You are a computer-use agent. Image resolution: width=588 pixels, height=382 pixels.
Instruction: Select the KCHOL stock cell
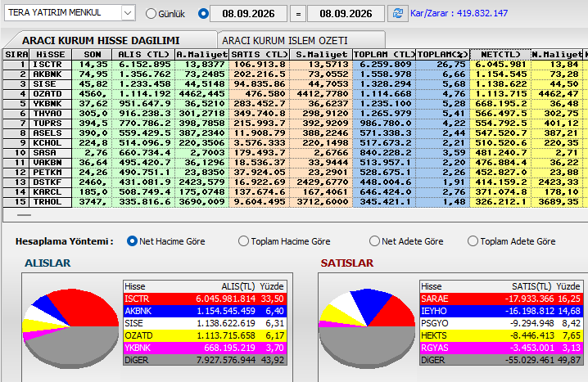pos(51,143)
